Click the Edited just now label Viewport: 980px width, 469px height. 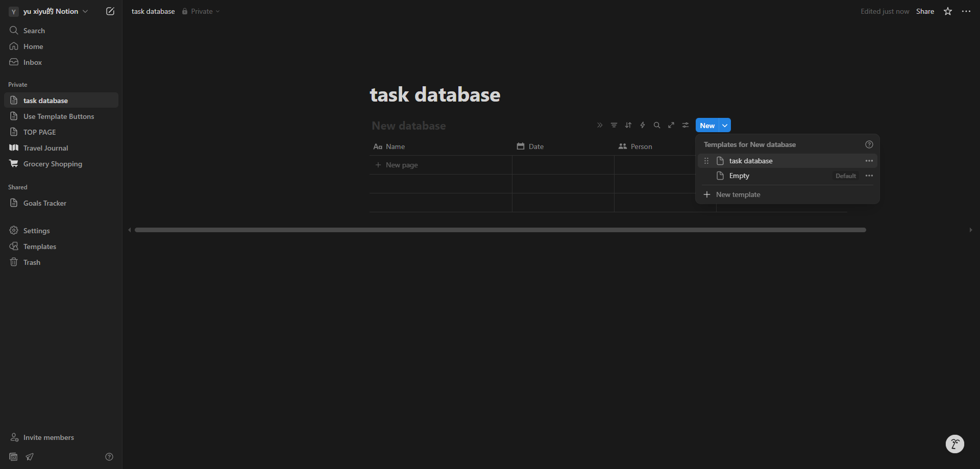click(x=885, y=11)
